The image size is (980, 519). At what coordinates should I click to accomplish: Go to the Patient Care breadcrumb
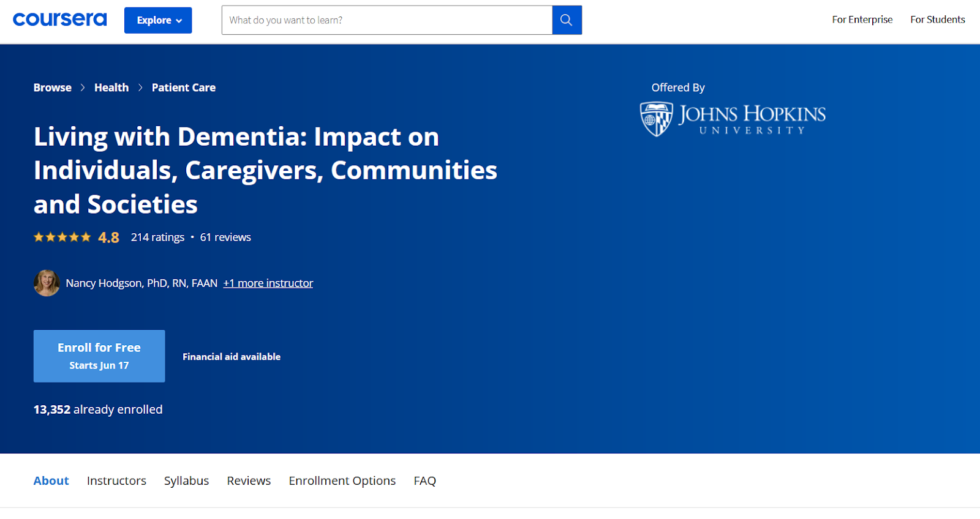pos(184,88)
